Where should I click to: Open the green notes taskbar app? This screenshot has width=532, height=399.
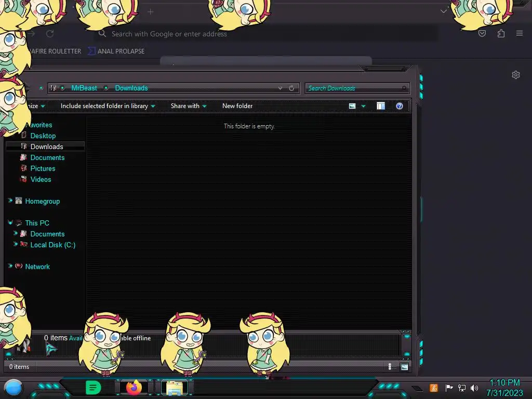click(93, 388)
